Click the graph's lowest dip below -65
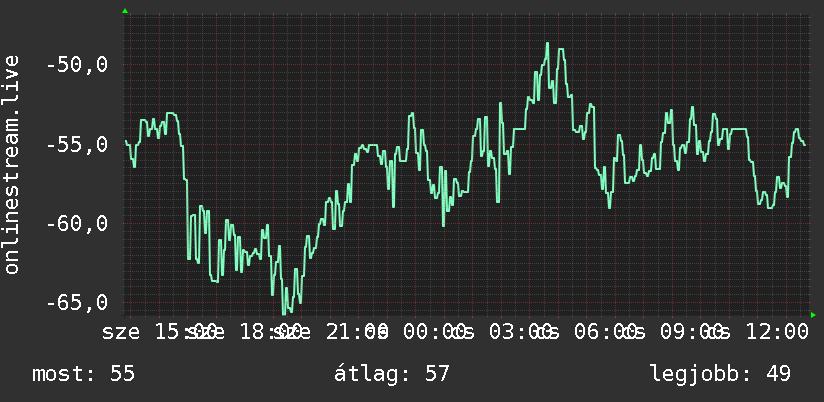Image resolution: width=824 pixels, height=402 pixels. click(x=284, y=313)
